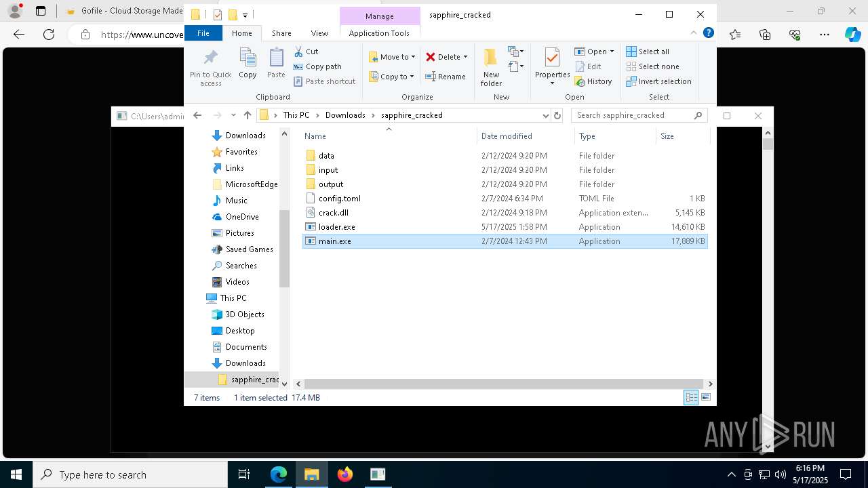Click Paste shortcut option
Viewport: 868px width, 488px height.
coord(324,81)
